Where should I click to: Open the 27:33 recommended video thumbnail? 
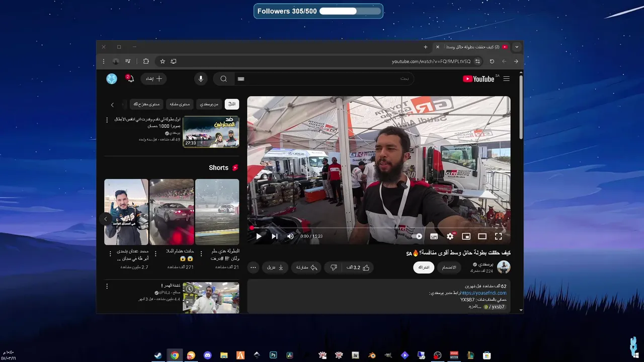point(211,132)
